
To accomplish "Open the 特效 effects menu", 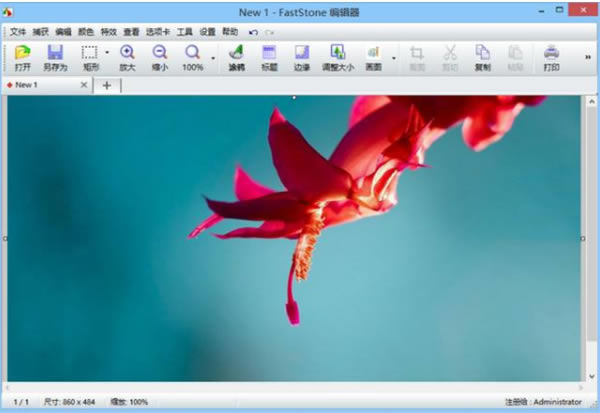I will (109, 32).
